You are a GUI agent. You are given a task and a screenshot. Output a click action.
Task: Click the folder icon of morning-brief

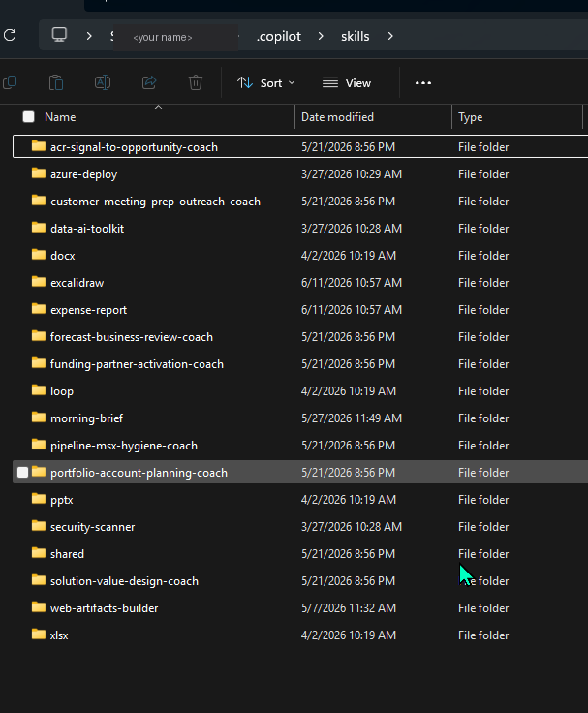(x=39, y=418)
